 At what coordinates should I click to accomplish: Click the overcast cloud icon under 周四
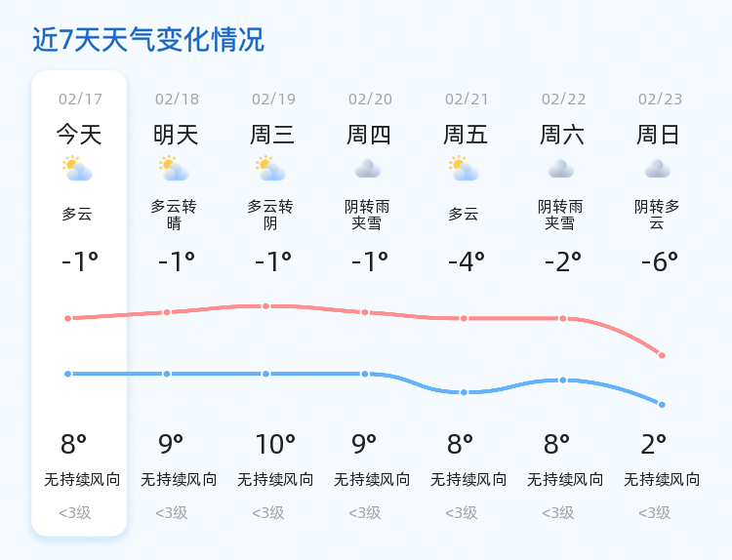(x=367, y=169)
